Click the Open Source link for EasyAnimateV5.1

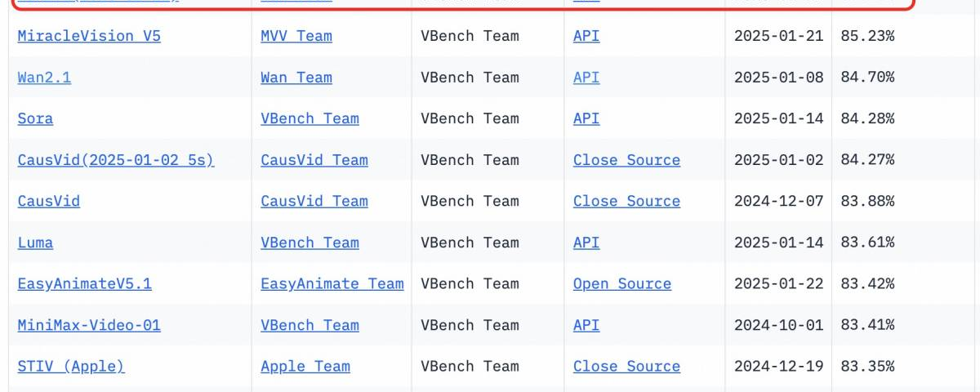click(621, 283)
